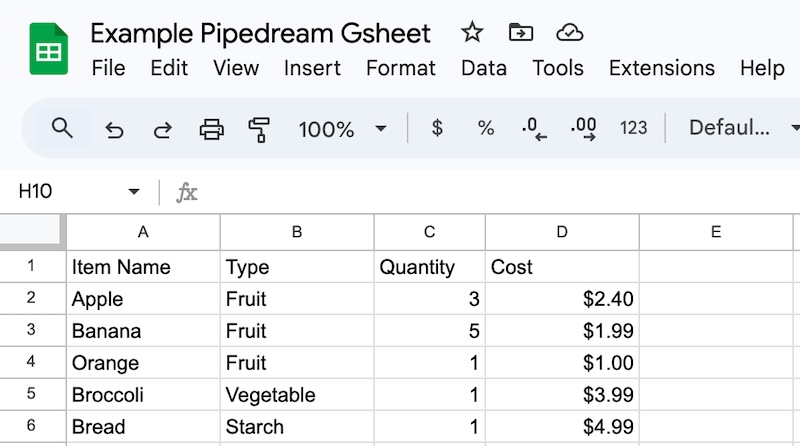Click the move to folder icon
The width and height of the screenshot is (800, 446).
pyautogui.click(x=521, y=33)
